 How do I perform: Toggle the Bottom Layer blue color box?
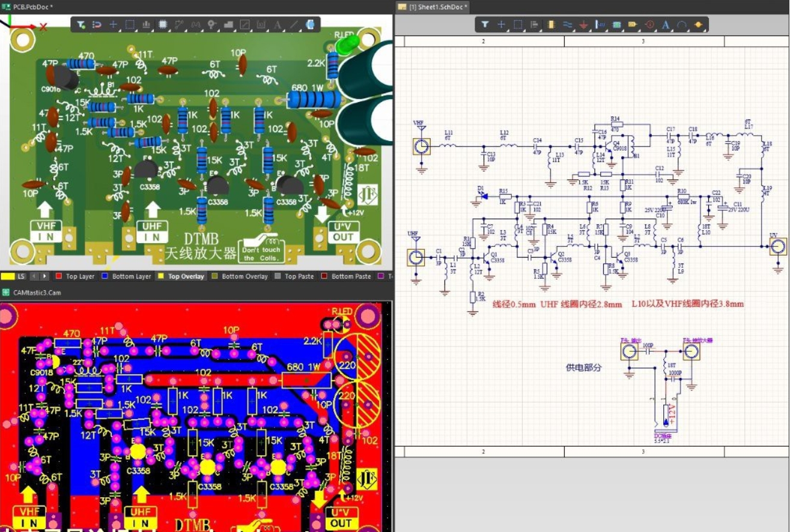(x=106, y=276)
